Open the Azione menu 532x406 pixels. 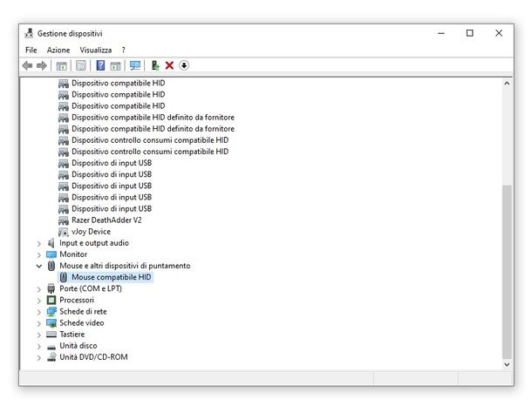coord(58,50)
